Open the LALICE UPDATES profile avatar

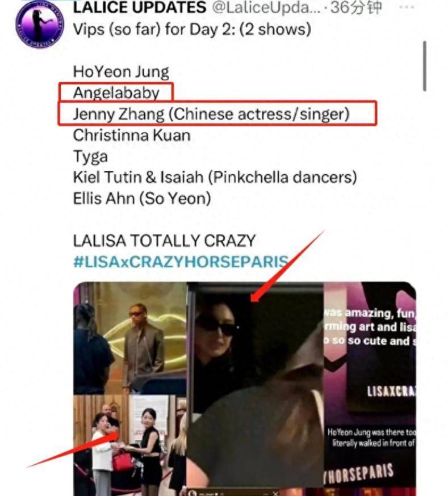tap(40, 24)
